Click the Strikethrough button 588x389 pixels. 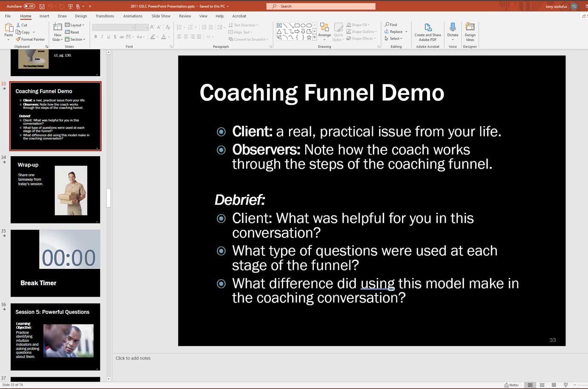click(x=121, y=37)
